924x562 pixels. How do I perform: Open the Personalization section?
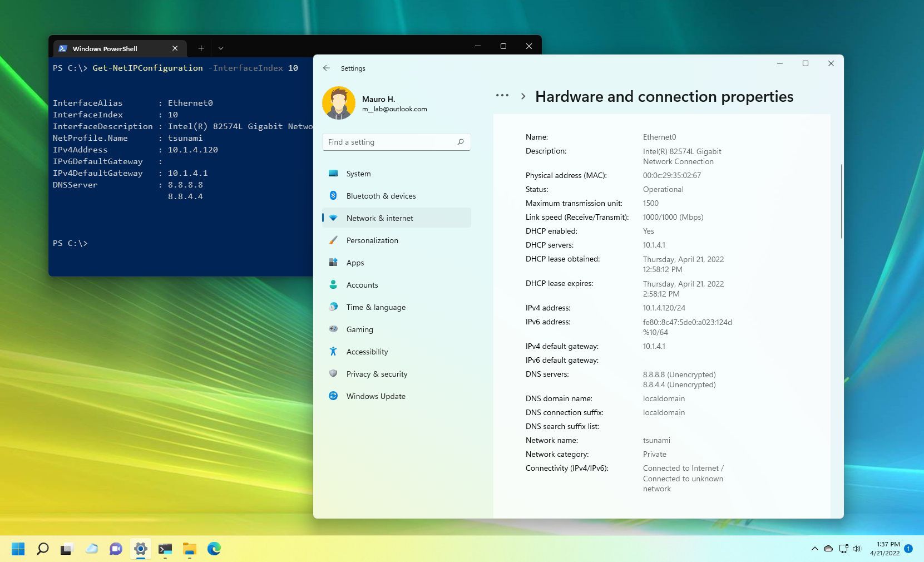[x=333, y=240]
